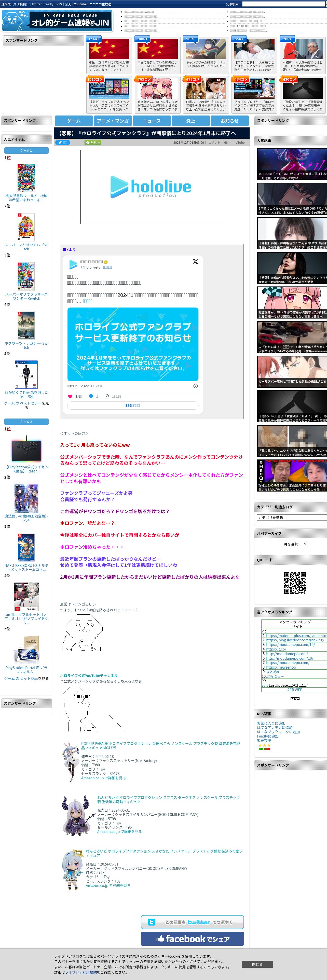Open Razer arcade controller product image

[x=26, y=450]
